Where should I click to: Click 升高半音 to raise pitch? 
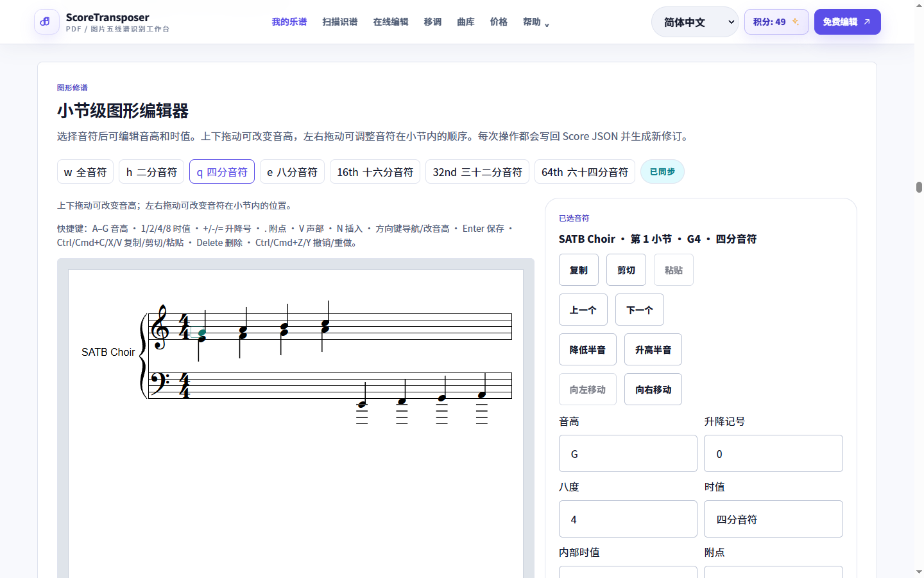[x=653, y=349]
